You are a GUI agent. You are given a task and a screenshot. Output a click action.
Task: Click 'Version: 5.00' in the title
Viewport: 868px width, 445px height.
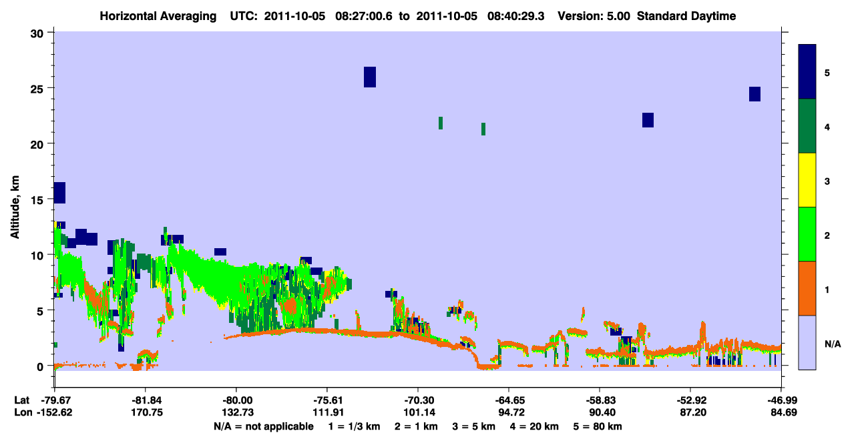(x=594, y=16)
